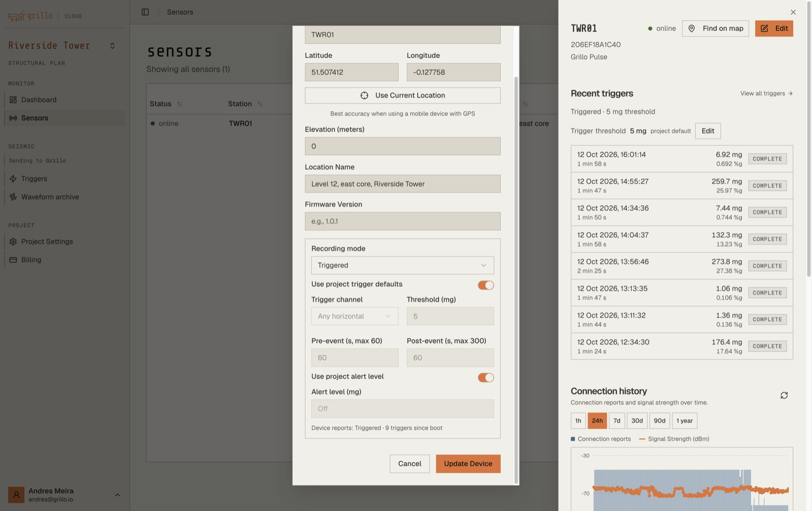Open Waveform archive in the sidebar

64,197
